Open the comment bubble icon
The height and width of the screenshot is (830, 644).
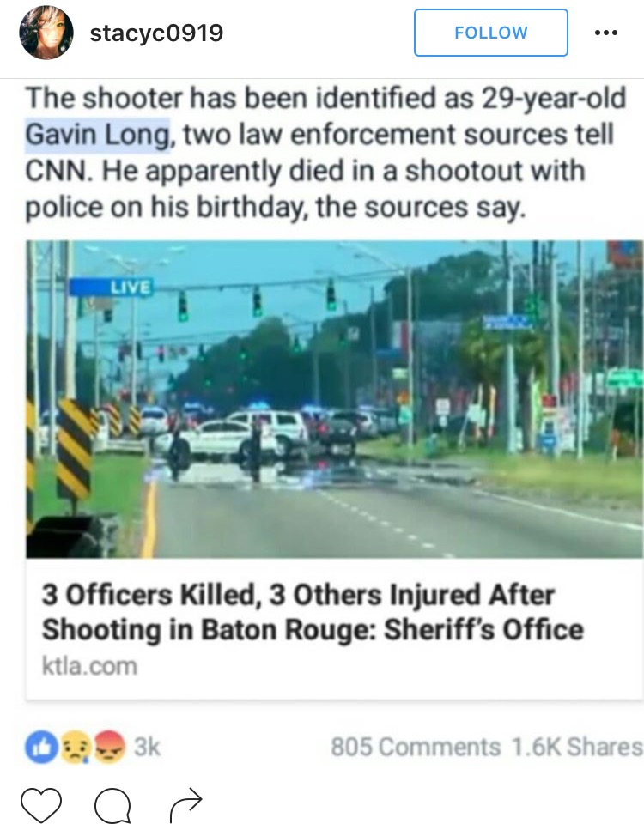point(112,805)
